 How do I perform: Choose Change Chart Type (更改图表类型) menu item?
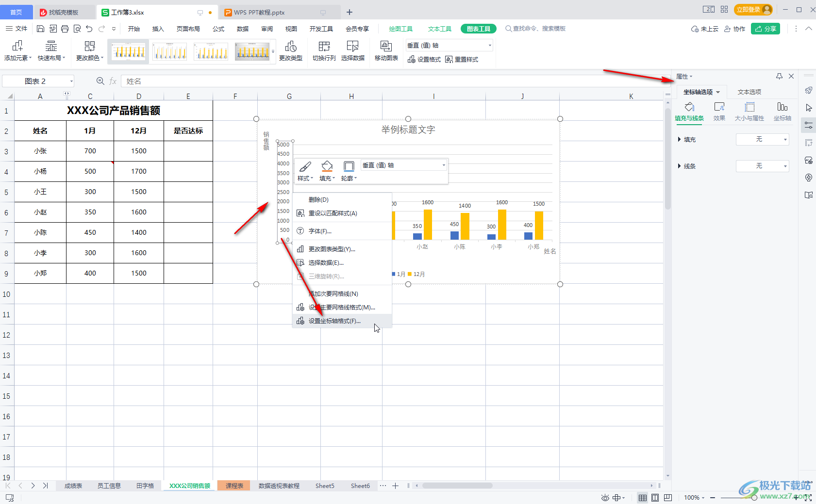tap(342, 249)
